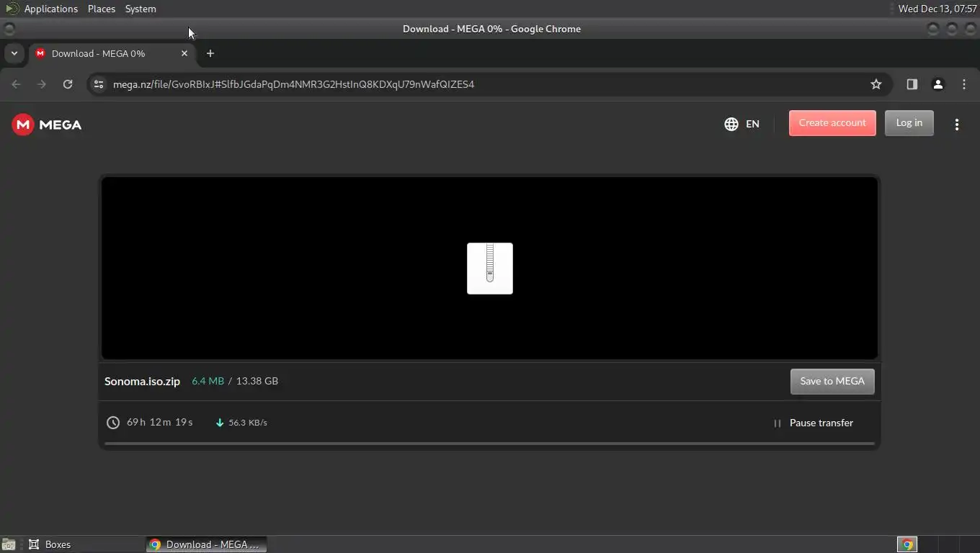Go back to previous page
980x553 pixels.
click(x=16, y=84)
